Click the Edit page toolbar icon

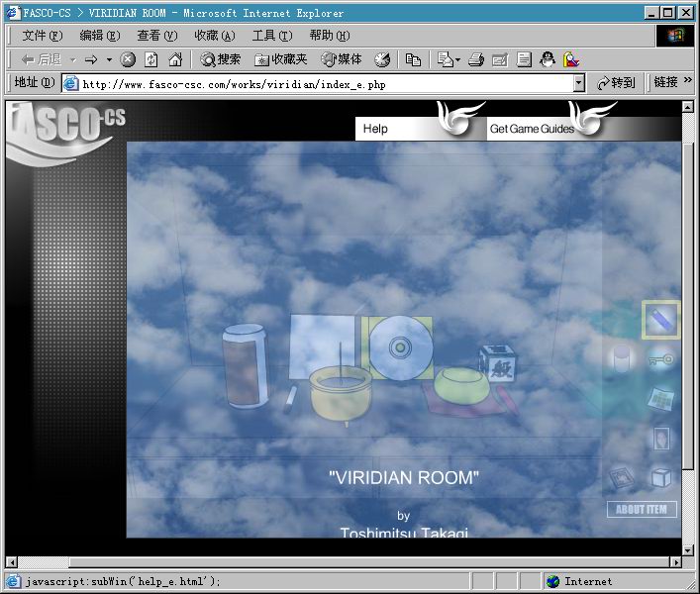500,59
